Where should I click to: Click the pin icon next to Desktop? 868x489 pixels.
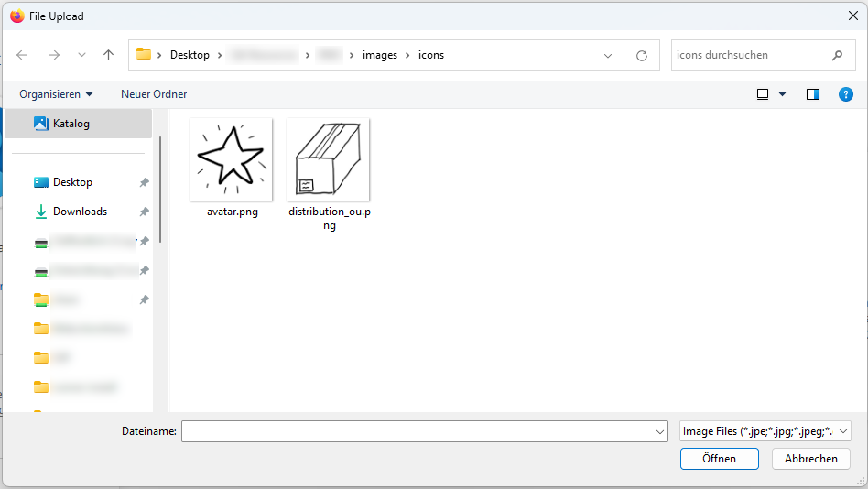point(144,182)
